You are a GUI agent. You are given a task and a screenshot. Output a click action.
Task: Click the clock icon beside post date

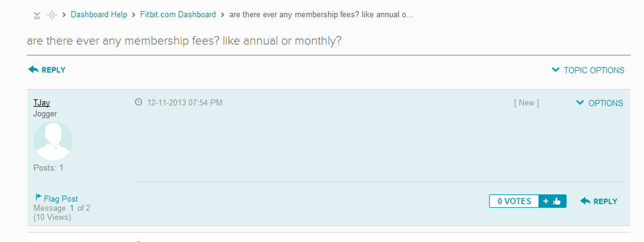[139, 102]
